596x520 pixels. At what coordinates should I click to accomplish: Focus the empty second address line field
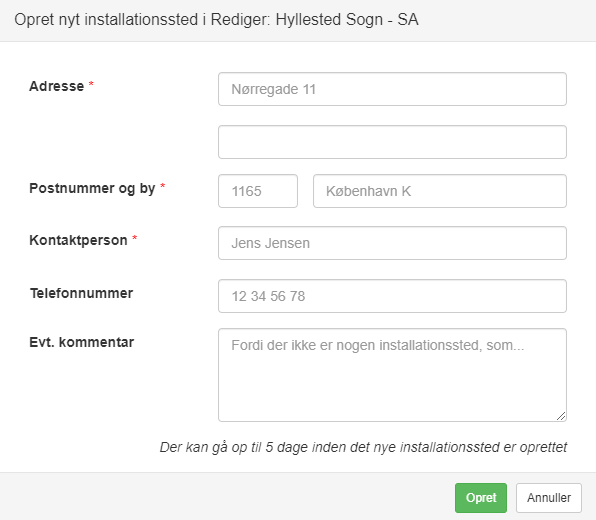coord(392,142)
